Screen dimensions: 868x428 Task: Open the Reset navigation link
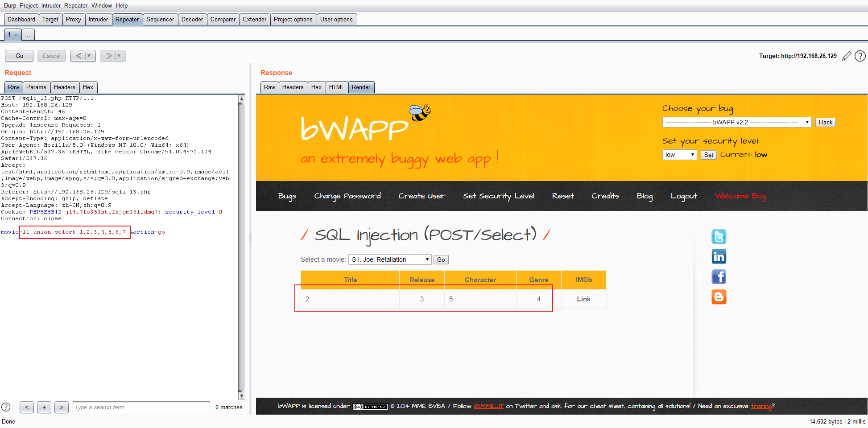[x=563, y=196]
